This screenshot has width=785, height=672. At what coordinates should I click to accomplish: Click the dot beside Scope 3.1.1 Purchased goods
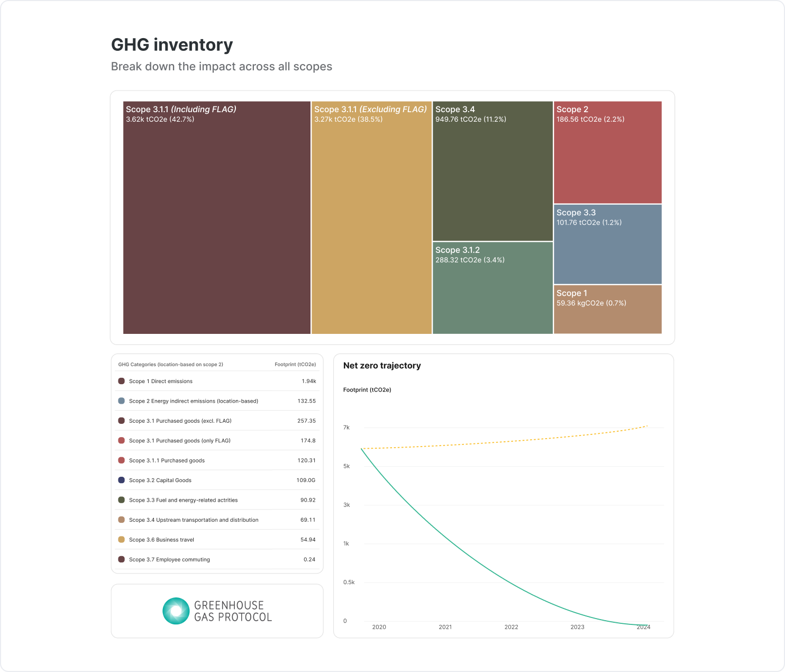pyautogui.click(x=121, y=460)
